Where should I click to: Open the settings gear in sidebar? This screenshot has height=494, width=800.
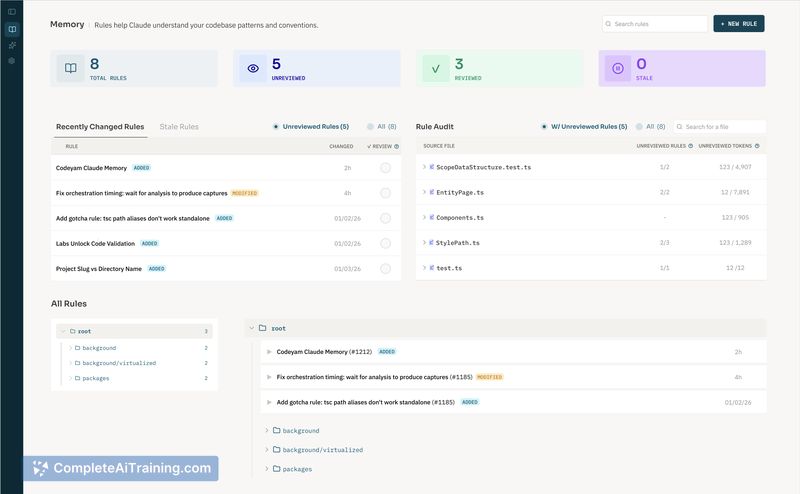click(x=11, y=61)
